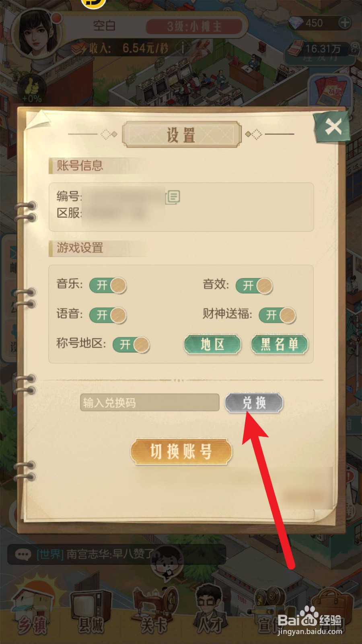Focus the 输入兑换码 redemption code field
The width and height of the screenshot is (362, 644).
pos(150,402)
